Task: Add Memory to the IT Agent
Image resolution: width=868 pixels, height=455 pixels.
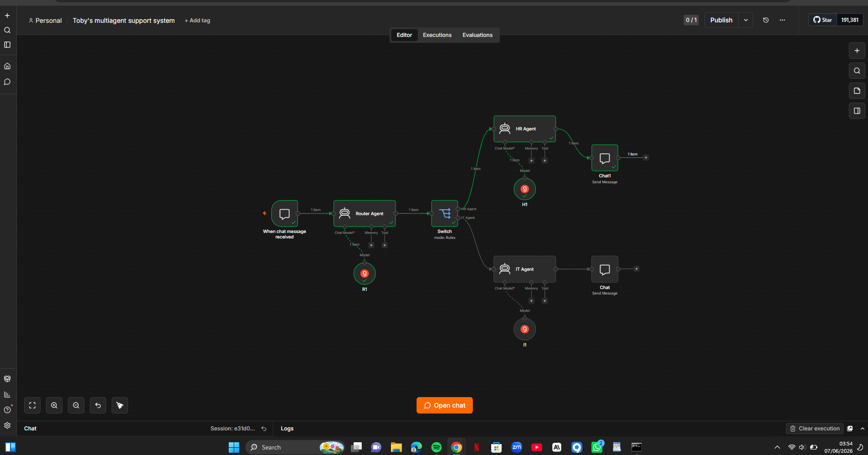Action: tap(531, 301)
